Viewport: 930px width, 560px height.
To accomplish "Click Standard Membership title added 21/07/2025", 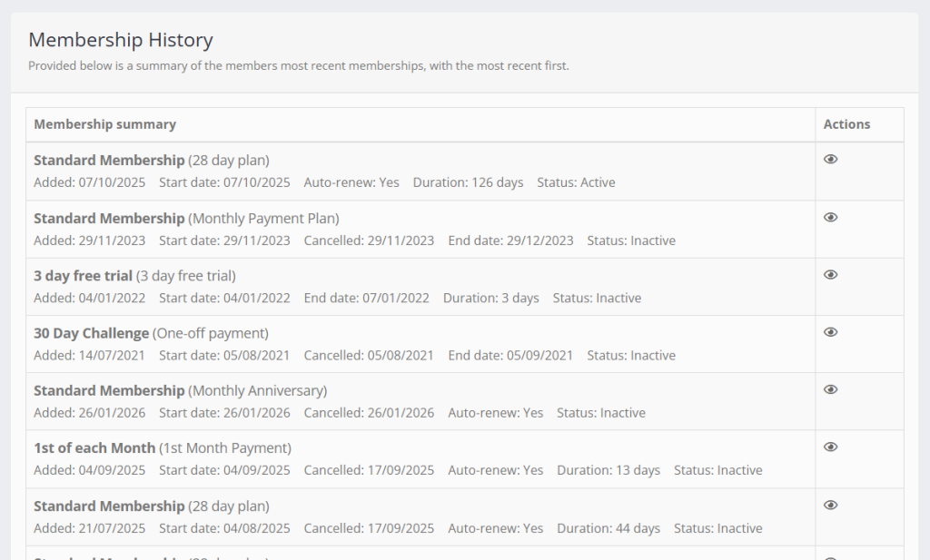I will click(109, 506).
